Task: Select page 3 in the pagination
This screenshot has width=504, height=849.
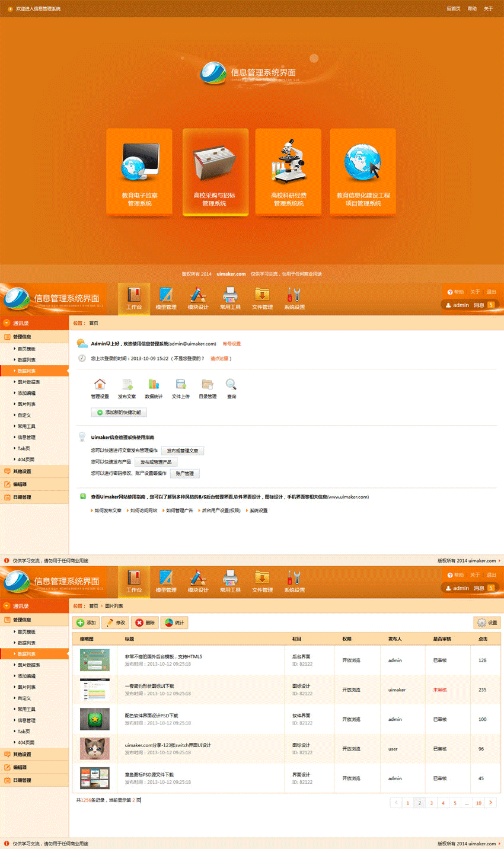Action: pyautogui.click(x=431, y=803)
